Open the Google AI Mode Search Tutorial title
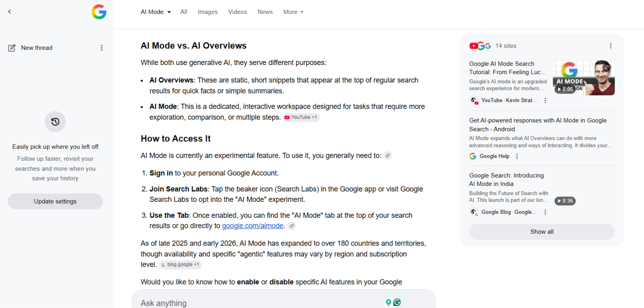The height and width of the screenshot is (308, 644). pyautogui.click(x=508, y=68)
